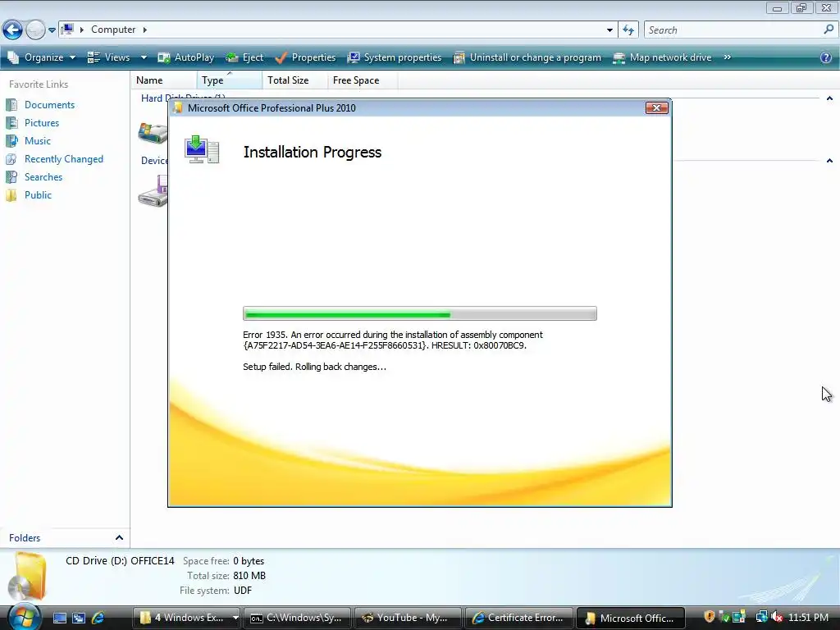Click Eject in the toolbar

click(244, 57)
